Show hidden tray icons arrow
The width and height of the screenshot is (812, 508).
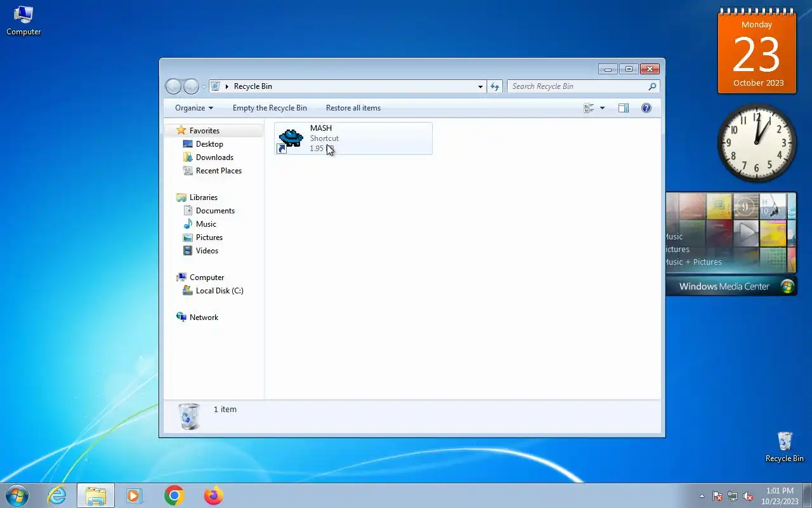pos(702,496)
